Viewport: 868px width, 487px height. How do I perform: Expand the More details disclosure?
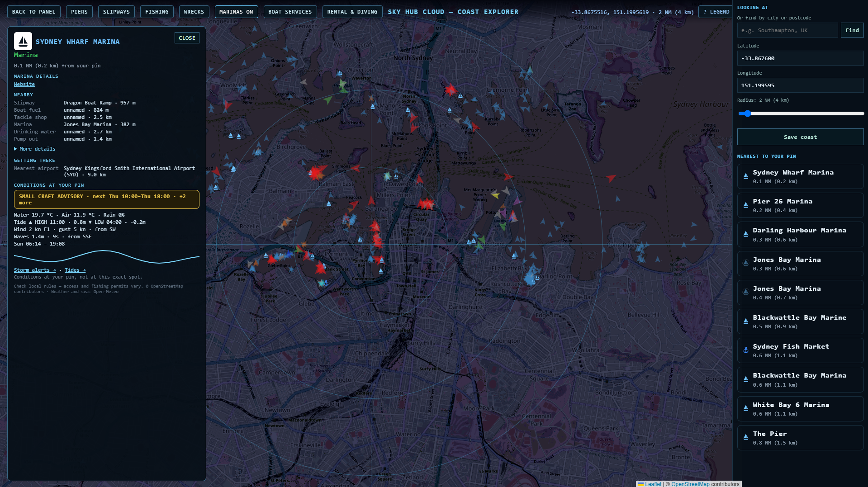[x=35, y=149]
